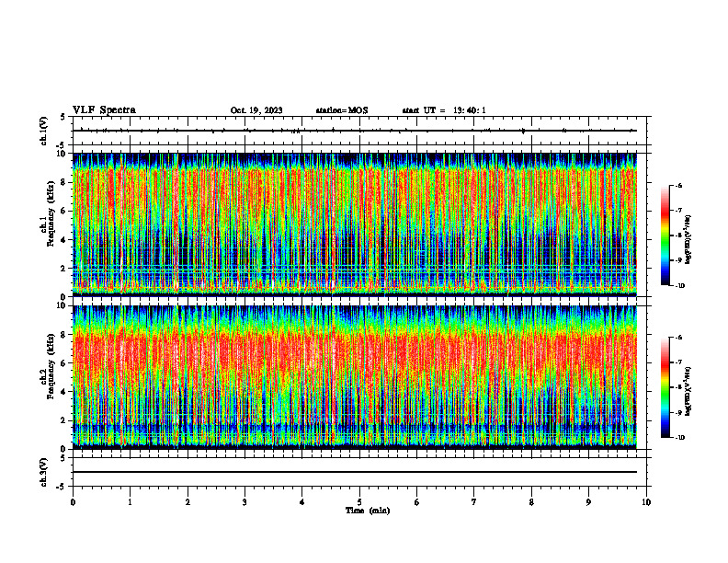Click time axis tick label "9"
Viewport: 728px width, 563px height.
[x=588, y=502]
